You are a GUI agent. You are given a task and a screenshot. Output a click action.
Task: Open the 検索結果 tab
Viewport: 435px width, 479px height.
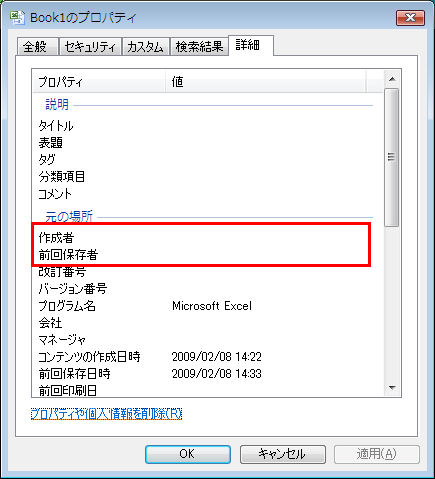[x=199, y=47]
